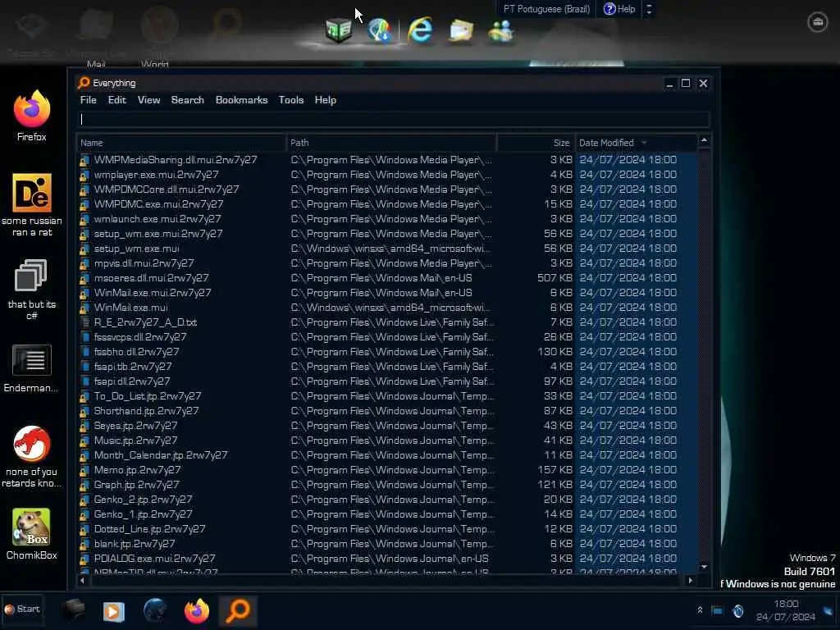This screenshot has width=840, height=630.
Task: Open the 'none of you retards kno...' desktop icon
Action: point(32,456)
